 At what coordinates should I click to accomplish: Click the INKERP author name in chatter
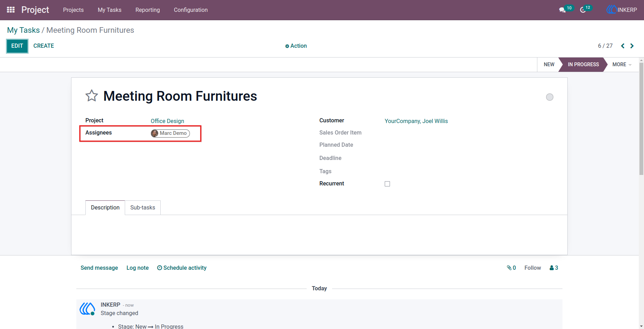pyautogui.click(x=110, y=305)
